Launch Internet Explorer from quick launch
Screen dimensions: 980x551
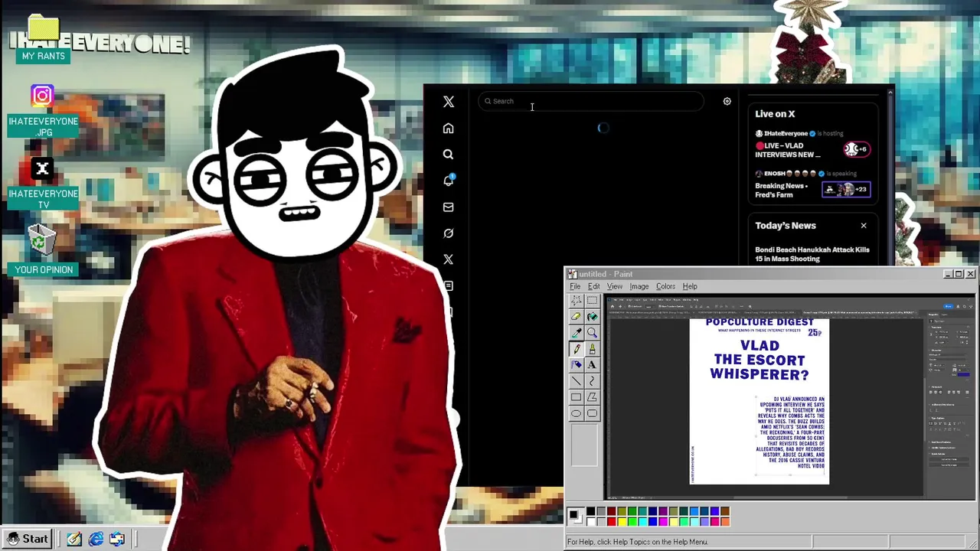click(x=96, y=540)
